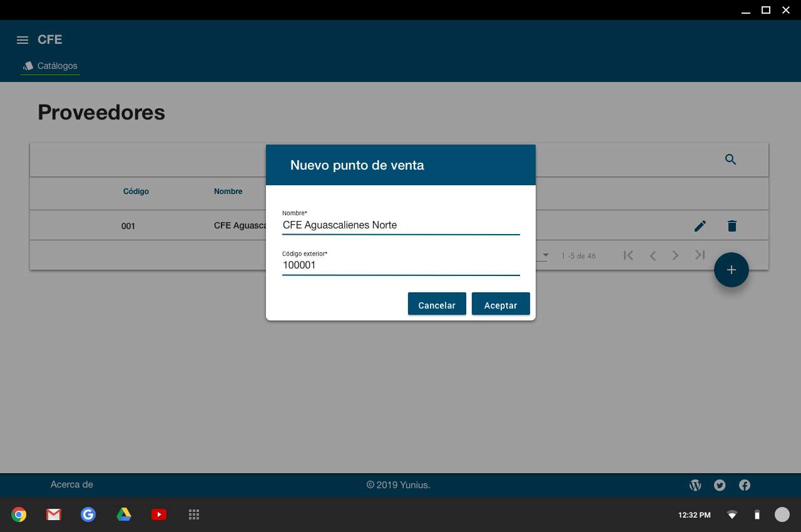The width and height of the screenshot is (801, 532).
Task: Expand the rows per page dropdown
Action: coord(546,255)
